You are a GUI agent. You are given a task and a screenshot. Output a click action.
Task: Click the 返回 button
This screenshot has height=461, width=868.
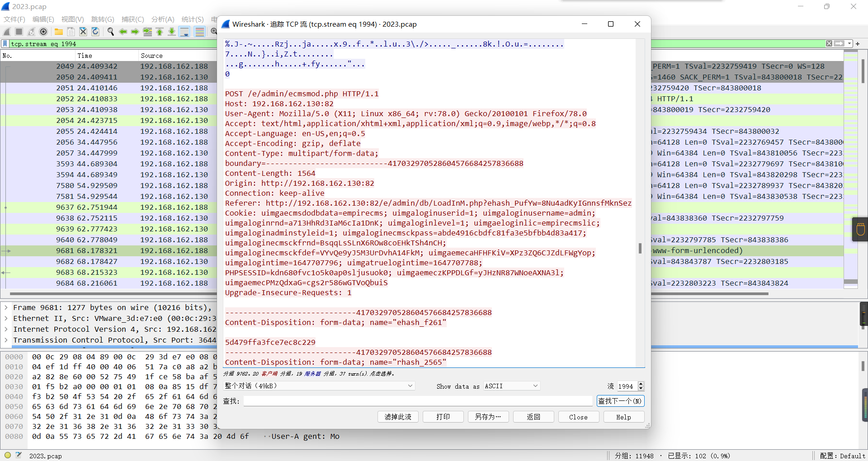click(533, 417)
